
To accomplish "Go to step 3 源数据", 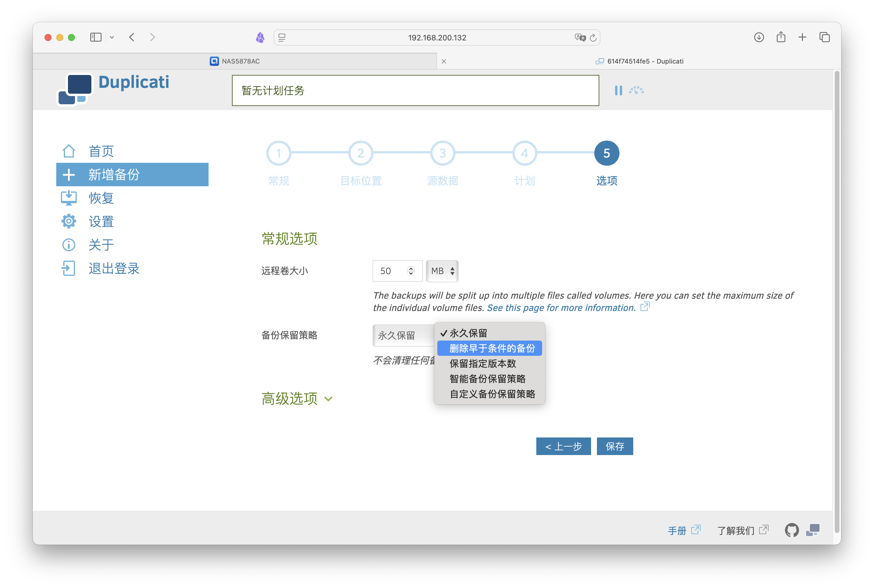I will [443, 153].
